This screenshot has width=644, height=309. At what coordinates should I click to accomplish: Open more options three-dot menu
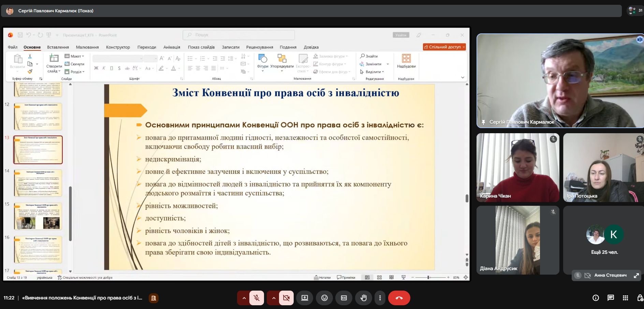coord(380,298)
